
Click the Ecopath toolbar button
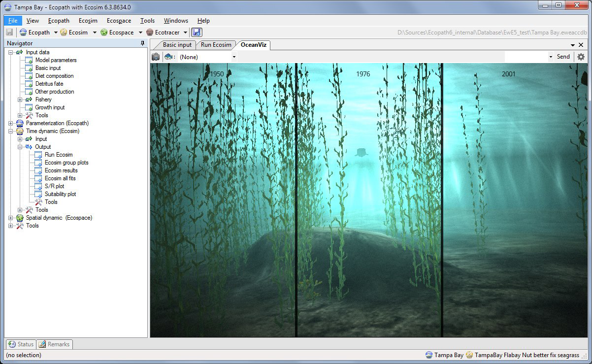(35, 33)
